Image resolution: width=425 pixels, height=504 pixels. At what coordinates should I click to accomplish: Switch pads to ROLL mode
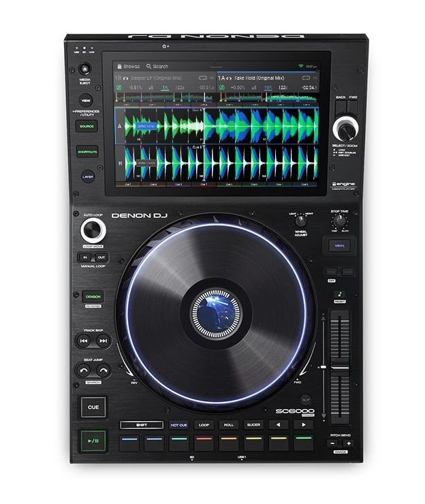click(229, 425)
